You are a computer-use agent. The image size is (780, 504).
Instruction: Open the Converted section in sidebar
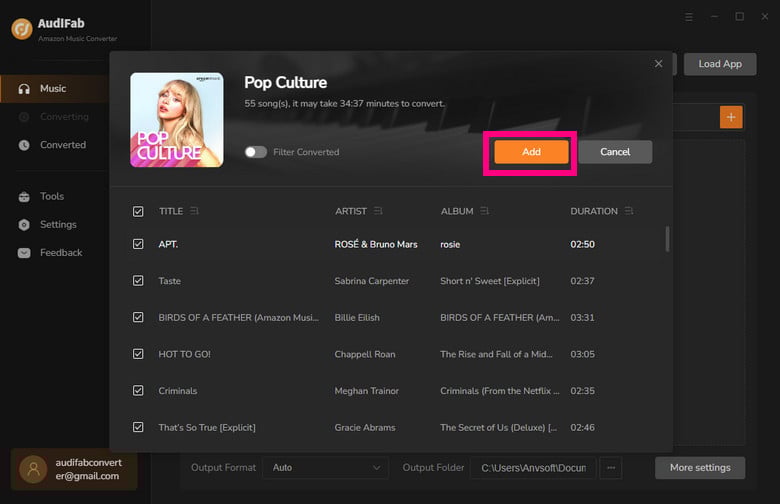click(x=62, y=145)
